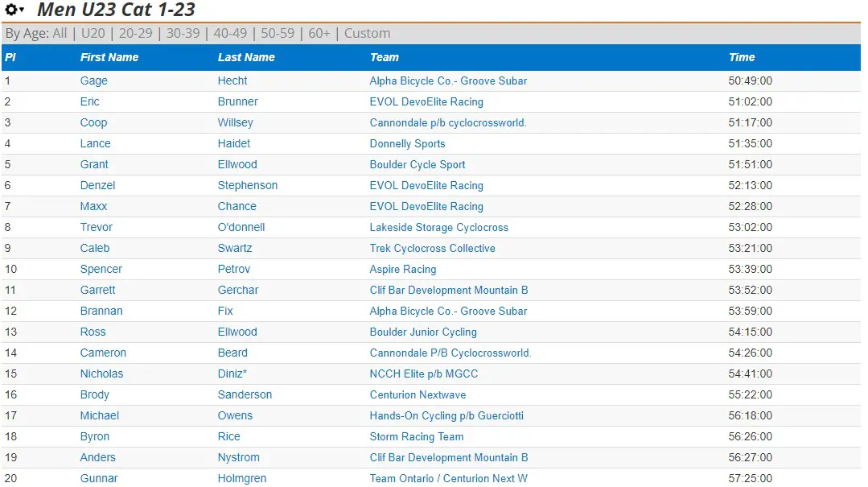Open Boulder Junior Cycling team link

(x=423, y=332)
